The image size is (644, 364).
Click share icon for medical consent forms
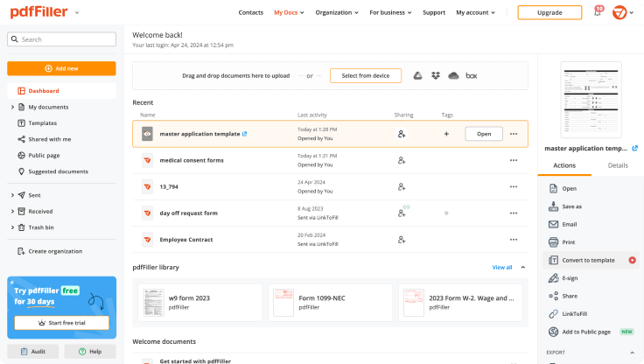coord(402,160)
